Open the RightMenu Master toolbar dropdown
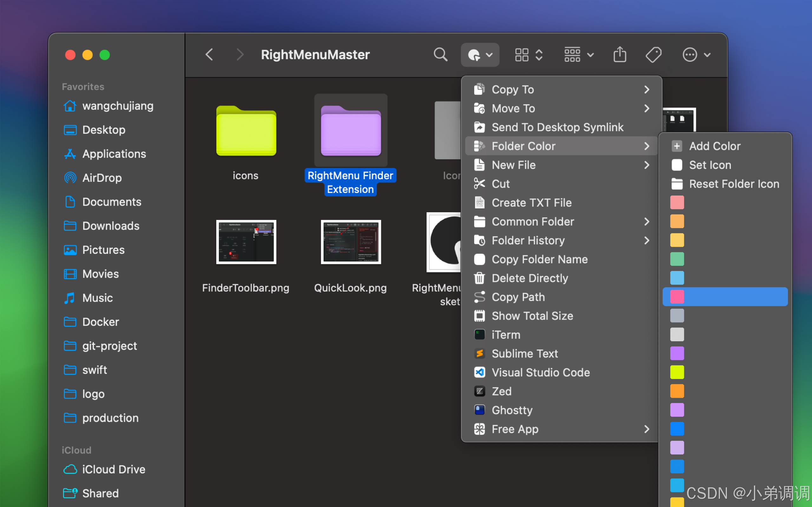 click(480, 55)
